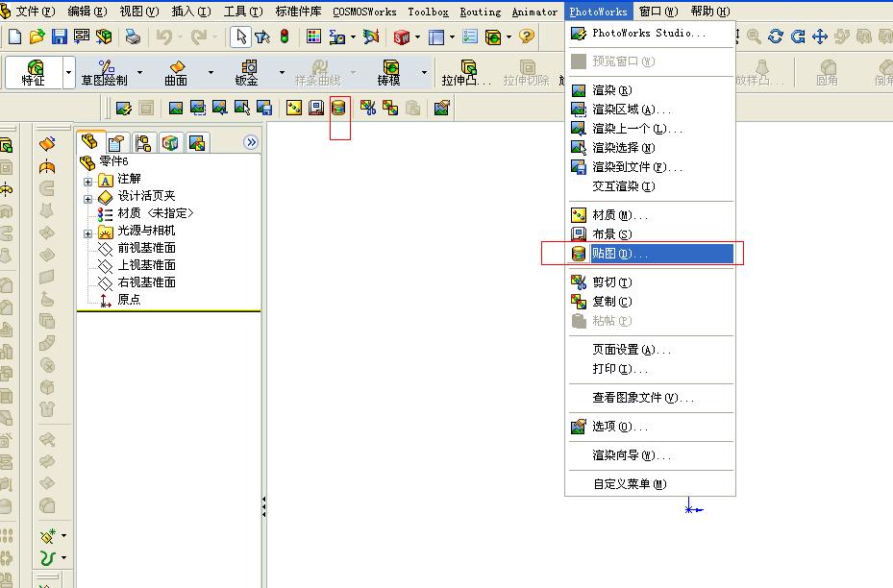Choose 自定义菜单(M) menu entry
Image resolution: width=893 pixels, height=588 pixels.
pos(650,484)
